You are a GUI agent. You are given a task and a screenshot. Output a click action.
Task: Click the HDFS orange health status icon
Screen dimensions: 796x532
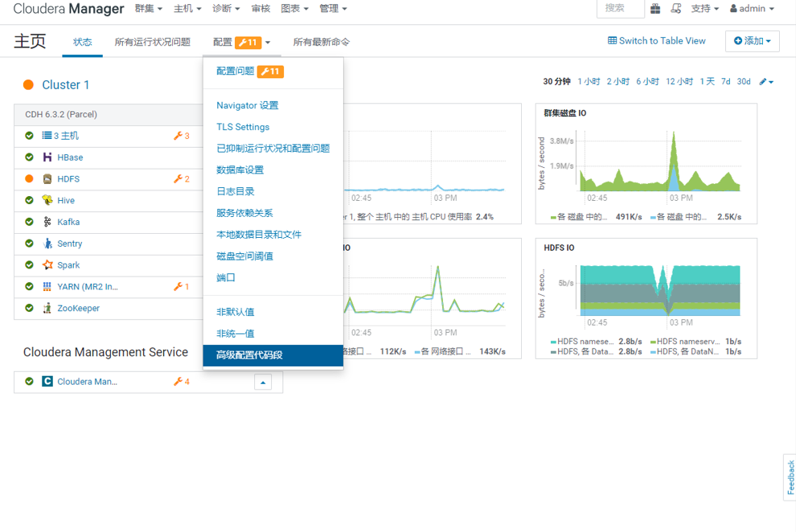click(x=30, y=178)
